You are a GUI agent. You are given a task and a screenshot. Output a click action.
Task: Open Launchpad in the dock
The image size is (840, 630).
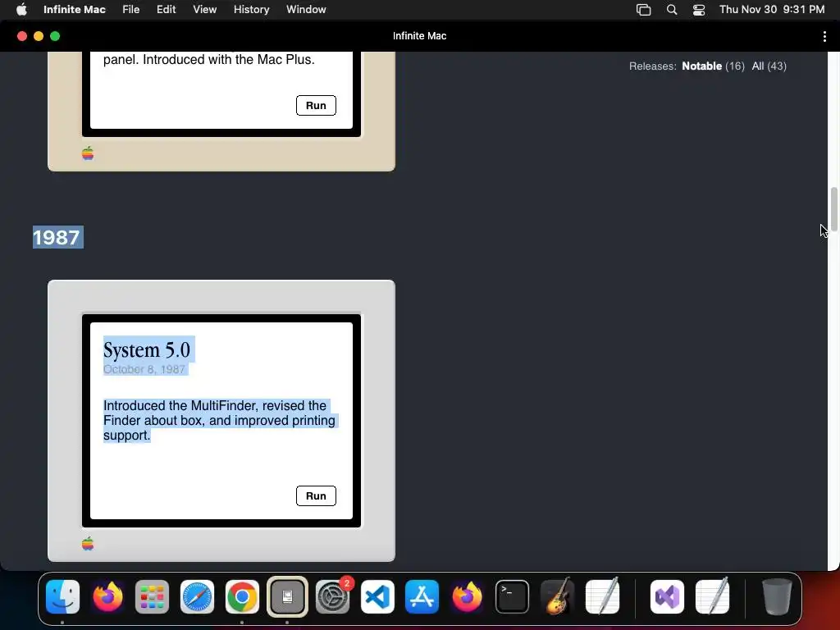point(152,596)
